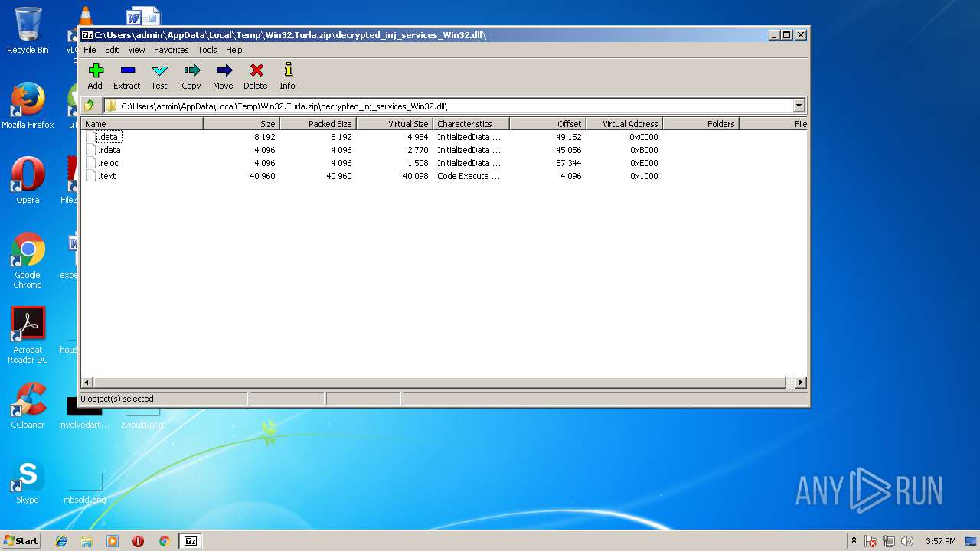Sort by the Size column header
The width and height of the screenshot is (980, 551).
[x=241, y=123]
